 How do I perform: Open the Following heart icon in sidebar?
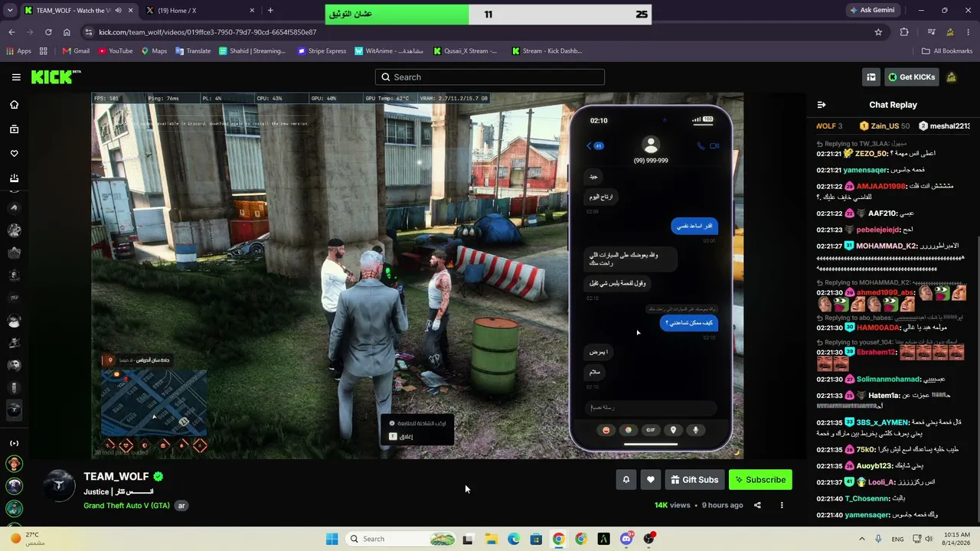click(x=14, y=154)
